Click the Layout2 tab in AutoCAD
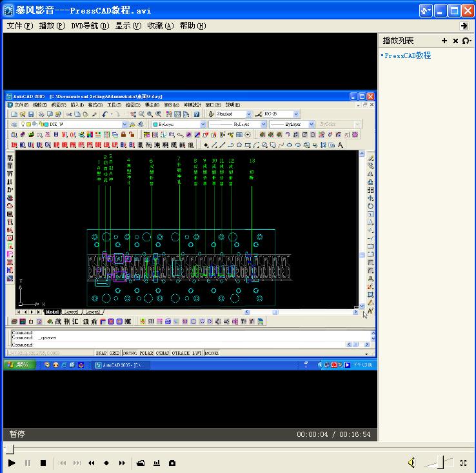This screenshot has height=473, width=476. click(x=92, y=312)
